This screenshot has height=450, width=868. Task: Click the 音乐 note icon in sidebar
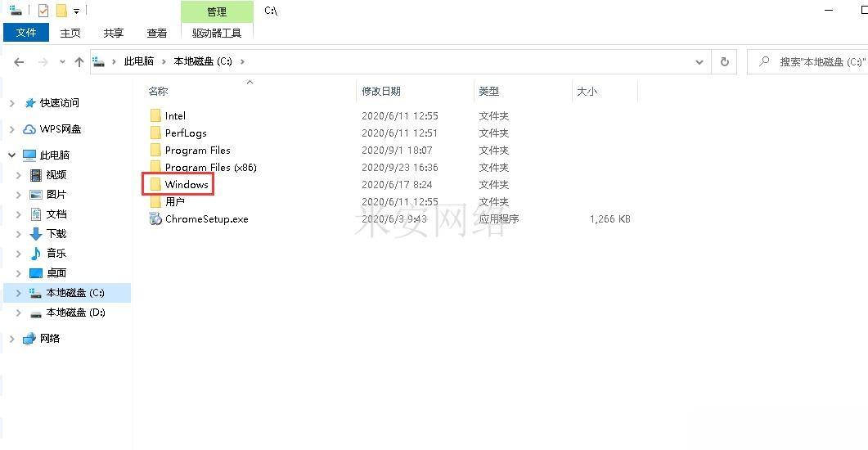(36, 254)
